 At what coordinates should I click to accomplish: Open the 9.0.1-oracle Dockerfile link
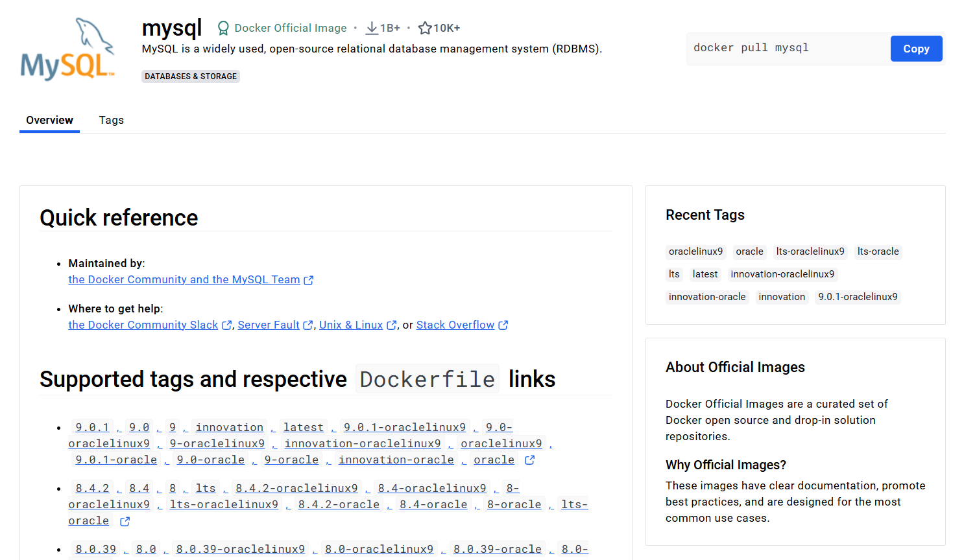(x=116, y=460)
